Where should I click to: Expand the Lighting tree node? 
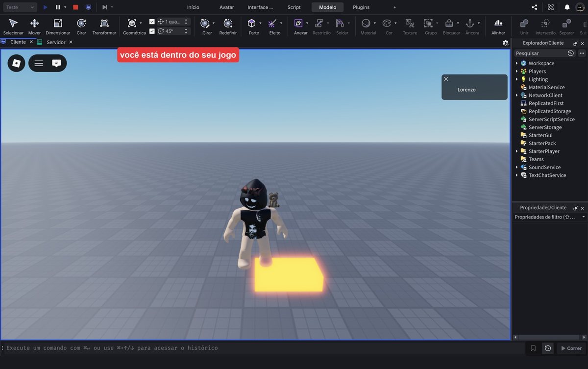pyautogui.click(x=516, y=79)
